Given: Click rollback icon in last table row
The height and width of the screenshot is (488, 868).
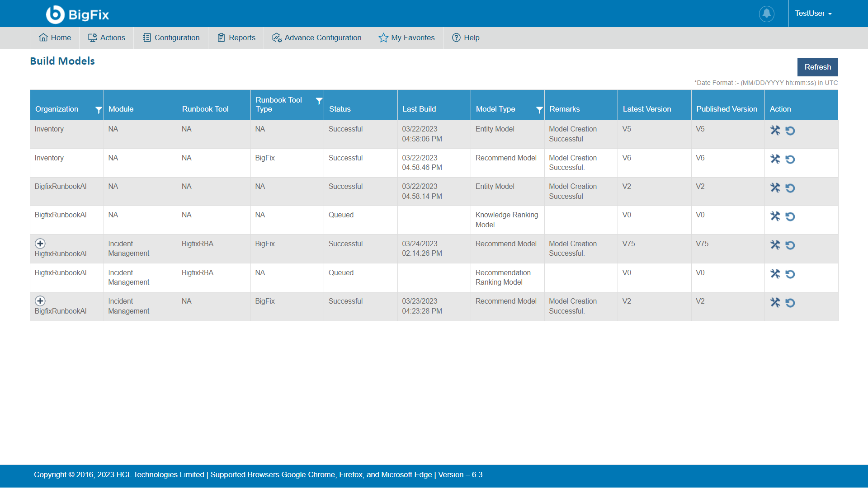Looking at the screenshot, I should pos(790,303).
